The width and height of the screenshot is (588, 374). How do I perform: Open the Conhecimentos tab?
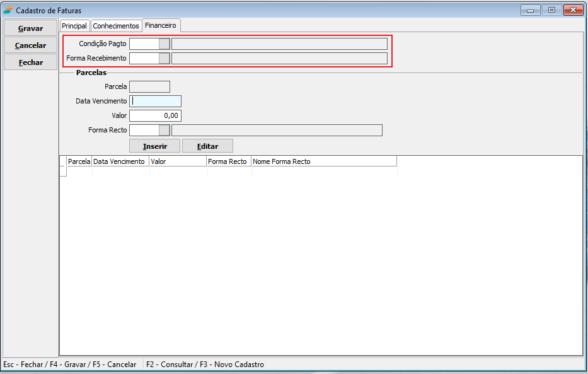click(x=116, y=26)
